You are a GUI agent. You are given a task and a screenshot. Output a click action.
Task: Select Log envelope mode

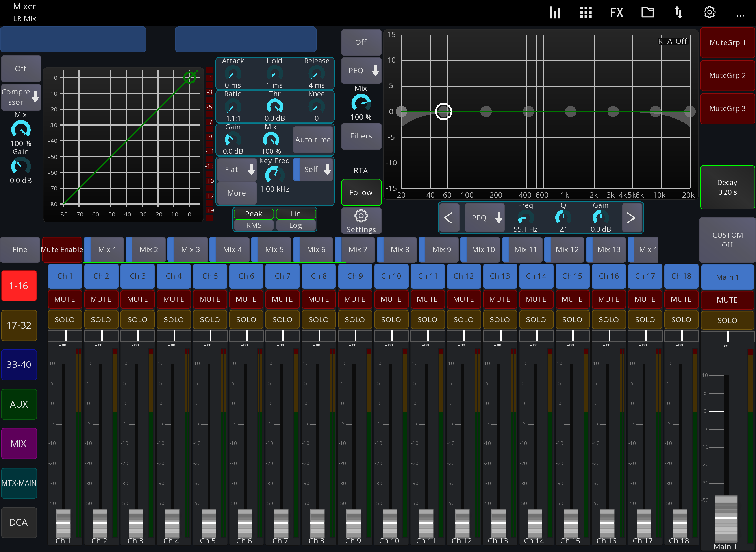coord(296,225)
